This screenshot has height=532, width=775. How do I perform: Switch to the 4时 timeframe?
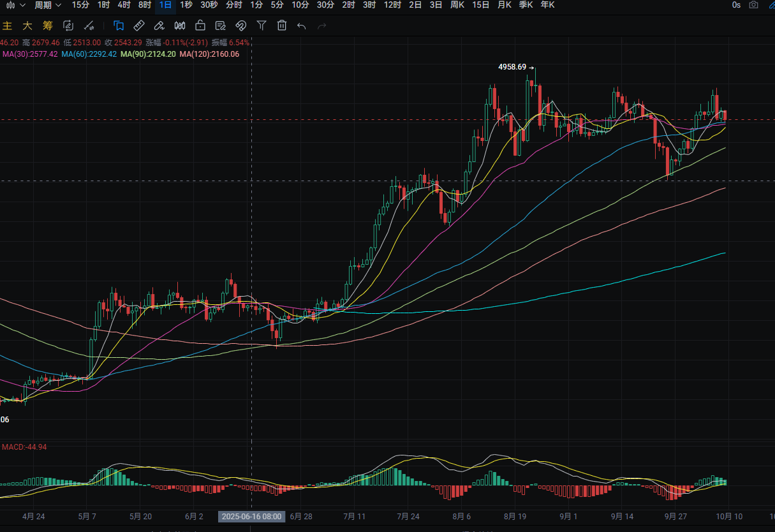[124, 5]
